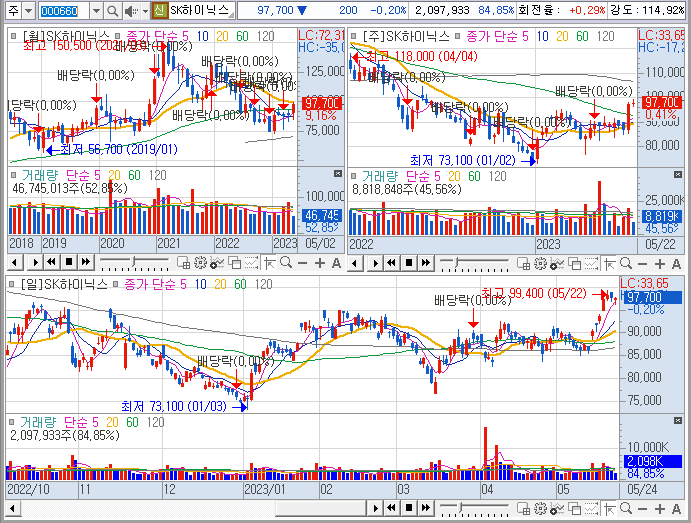Zoom in monthly chart with plus
This screenshot has width=691, height=523.
[319, 263]
